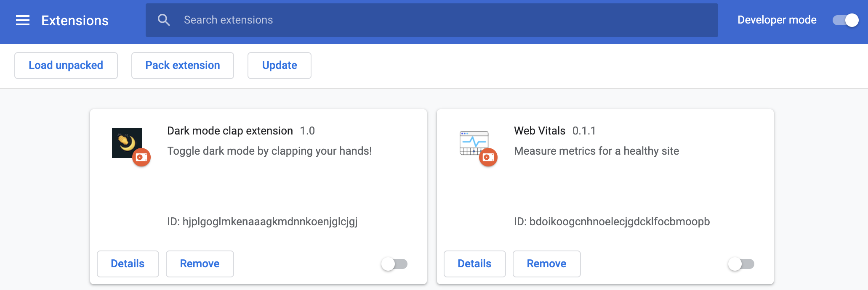Open the hamburger main menu

click(x=23, y=20)
